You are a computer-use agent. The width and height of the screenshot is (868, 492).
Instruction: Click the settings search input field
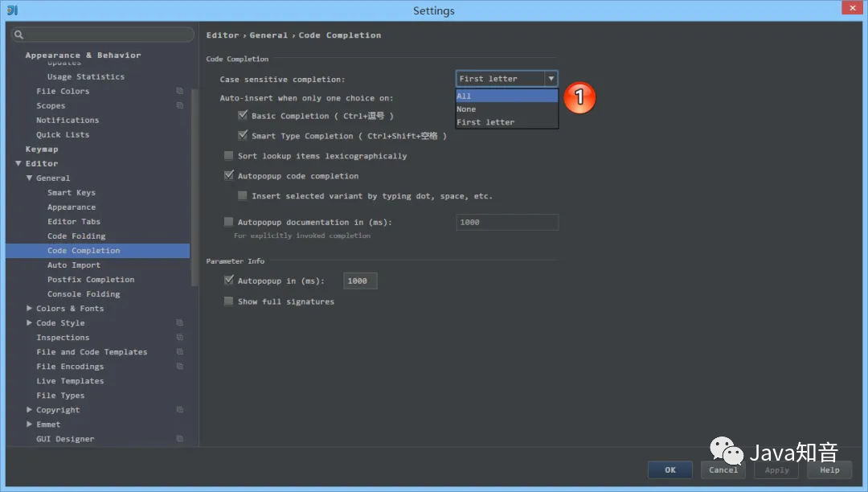pyautogui.click(x=103, y=35)
